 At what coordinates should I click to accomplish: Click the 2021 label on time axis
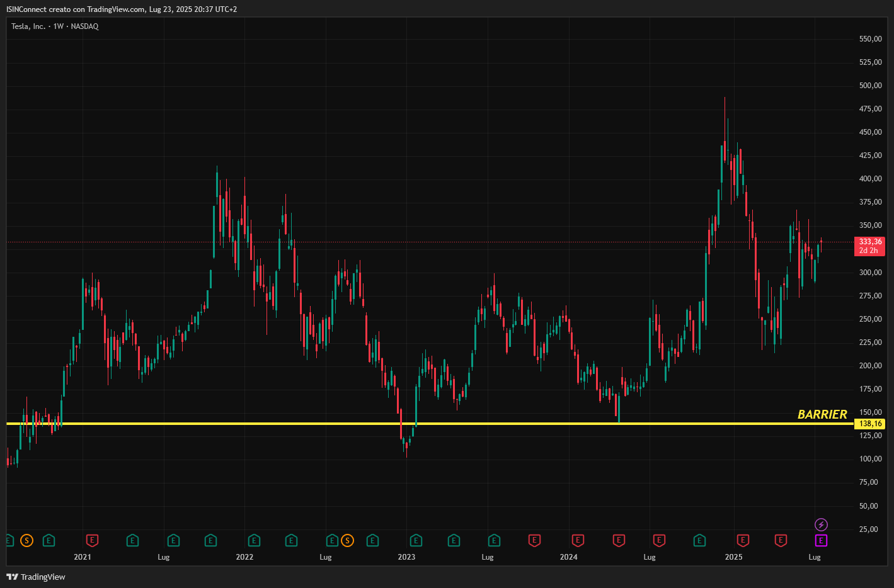[83, 557]
